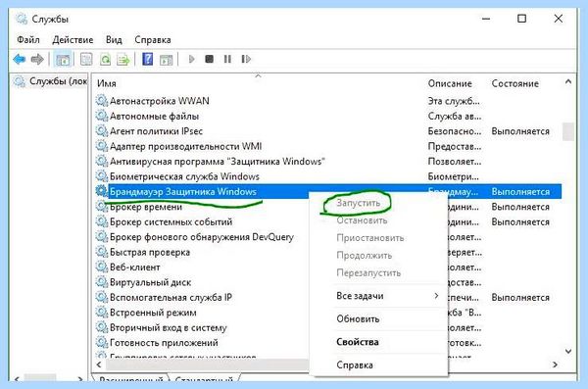Choose Остановить in the context menu
Image resolution: width=588 pixels, height=389 pixels.
[362, 220]
